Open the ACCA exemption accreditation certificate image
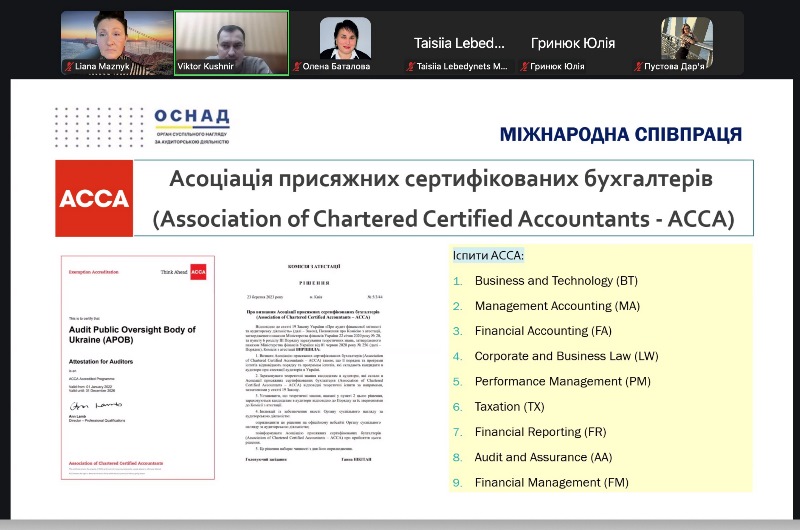 pyautogui.click(x=138, y=368)
